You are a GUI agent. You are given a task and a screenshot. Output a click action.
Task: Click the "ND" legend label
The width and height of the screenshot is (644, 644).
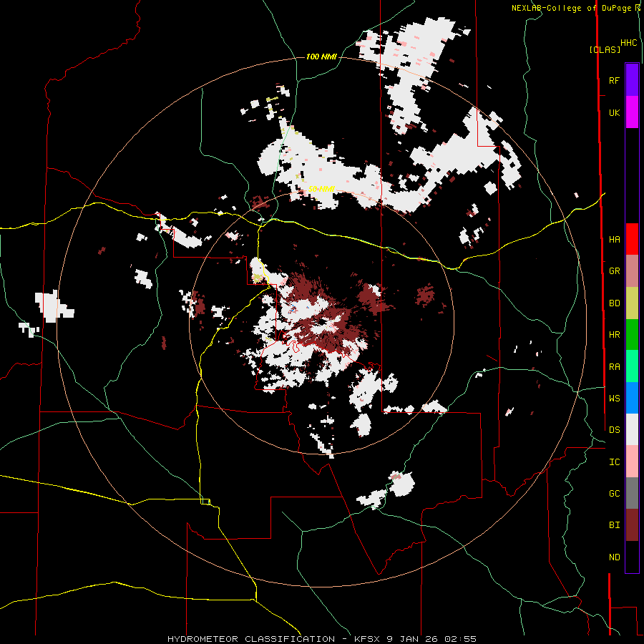pos(614,557)
